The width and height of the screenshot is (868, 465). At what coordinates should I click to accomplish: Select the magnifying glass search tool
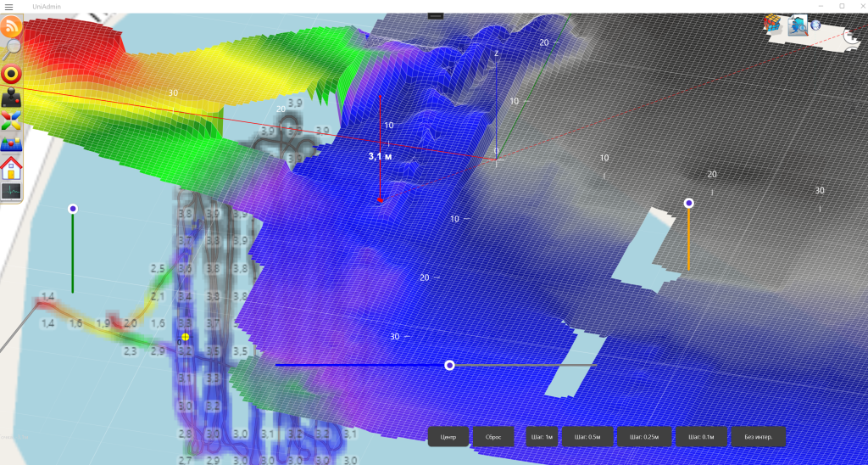[x=11, y=49]
